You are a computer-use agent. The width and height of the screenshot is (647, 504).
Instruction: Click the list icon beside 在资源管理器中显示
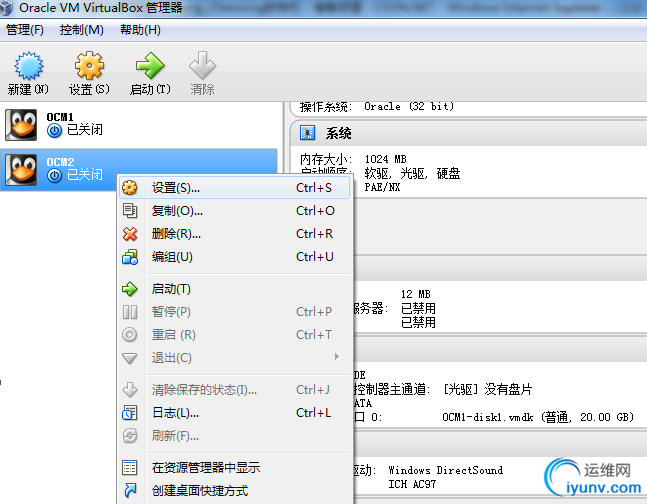point(130,468)
